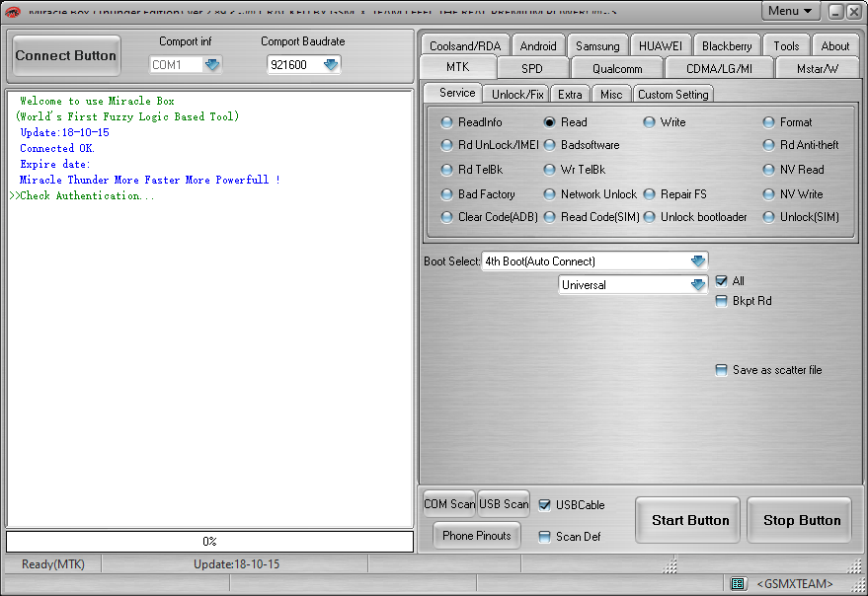Pick the Rd Anti-theft option
868x596 pixels.
click(769, 145)
